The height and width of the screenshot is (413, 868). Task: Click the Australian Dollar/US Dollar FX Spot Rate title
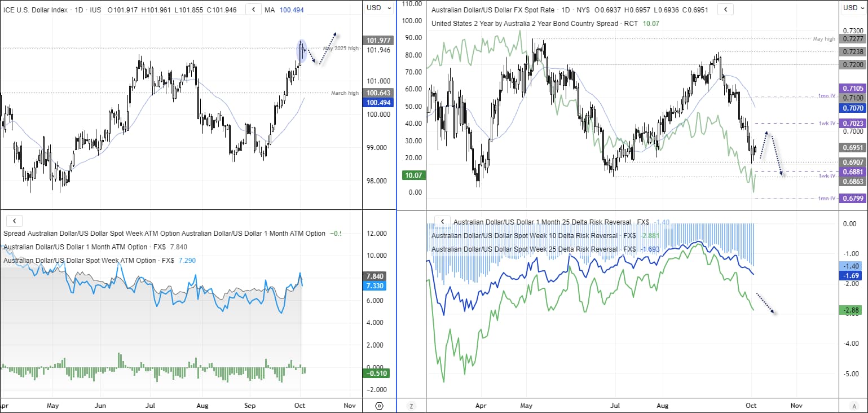[x=494, y=10]
